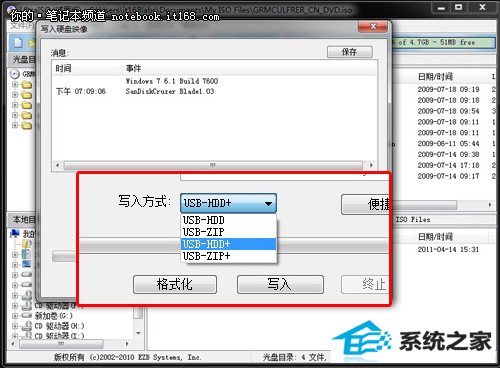
Task: Click status bar text '版权所有 (c)2002-2010 EZB Systems, Inc.'
Action: point(127,358)
